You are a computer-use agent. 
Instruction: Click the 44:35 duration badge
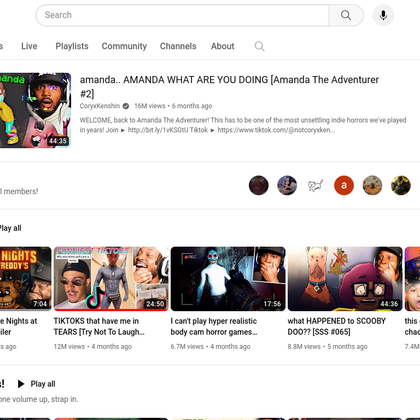click(x=58, y=141)
